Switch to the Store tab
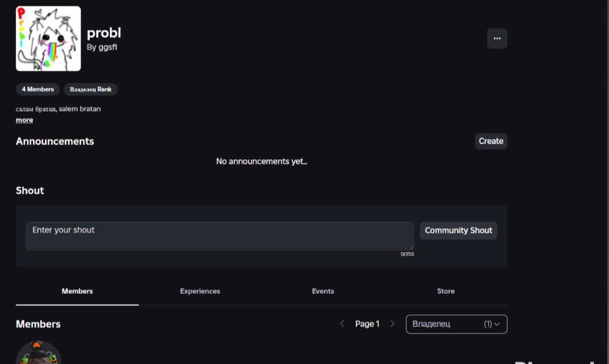Screen dimensions: 609x364 click(x=446, y=291)
